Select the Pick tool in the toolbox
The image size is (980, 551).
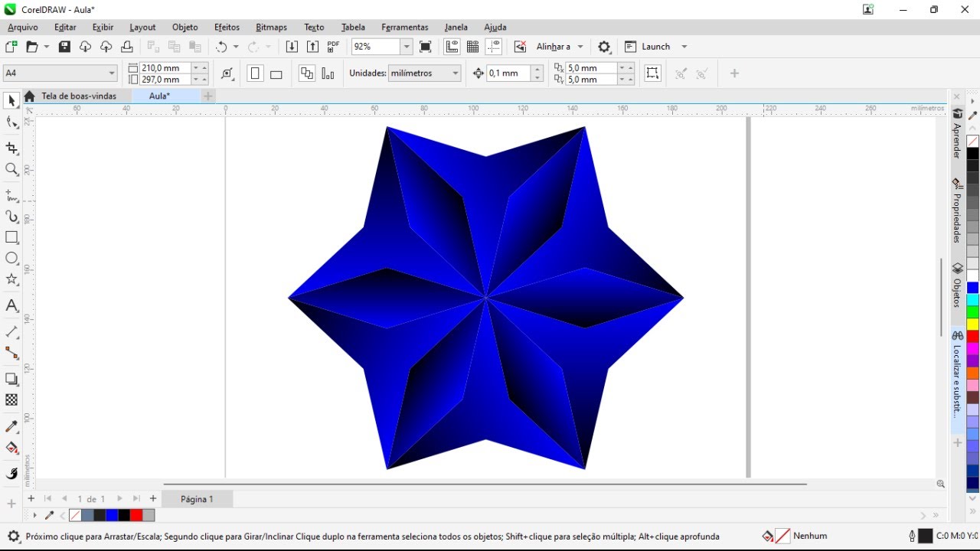point(11,100)
